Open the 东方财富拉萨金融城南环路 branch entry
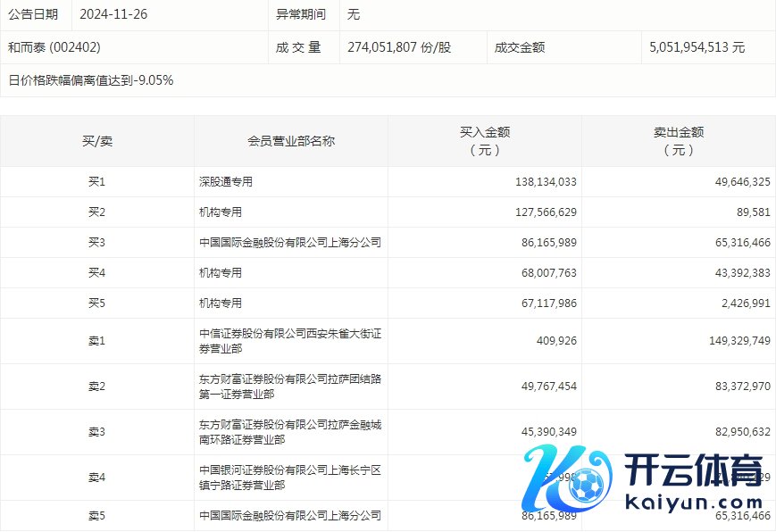Screen dimensions: 776x532 (289, 432)
